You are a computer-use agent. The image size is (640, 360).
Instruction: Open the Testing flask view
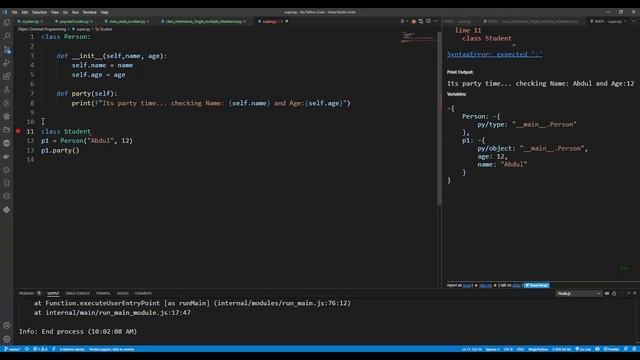[7, 89]
